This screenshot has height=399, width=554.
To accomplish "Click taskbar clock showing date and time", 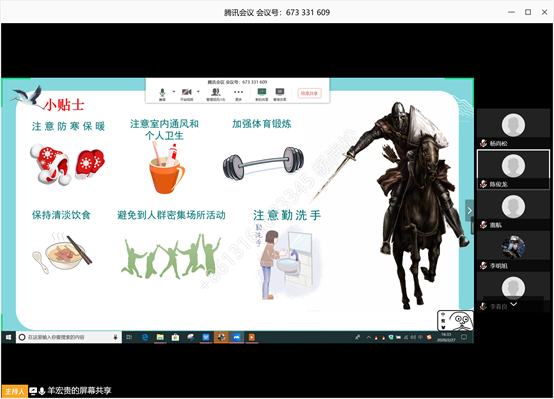I will tap(446, 337).
